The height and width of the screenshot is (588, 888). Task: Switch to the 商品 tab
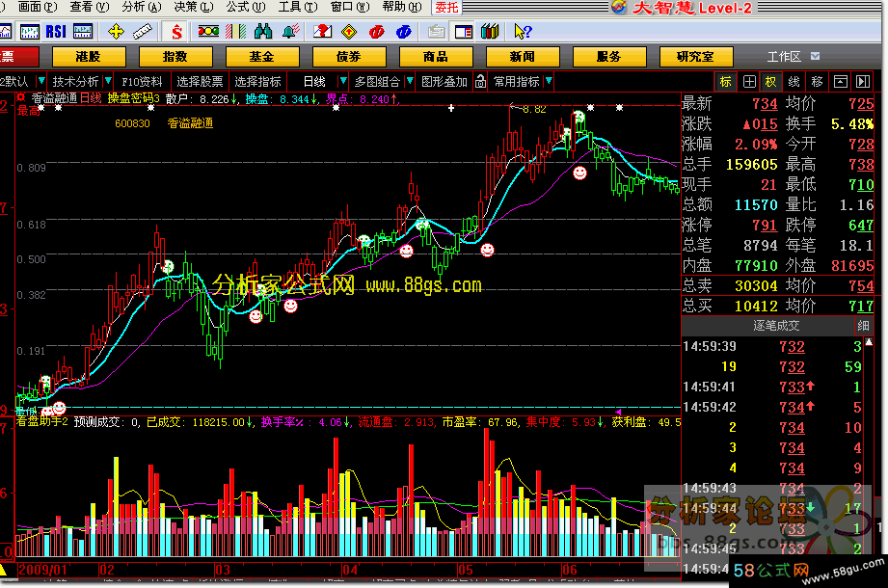click(436, 57)
